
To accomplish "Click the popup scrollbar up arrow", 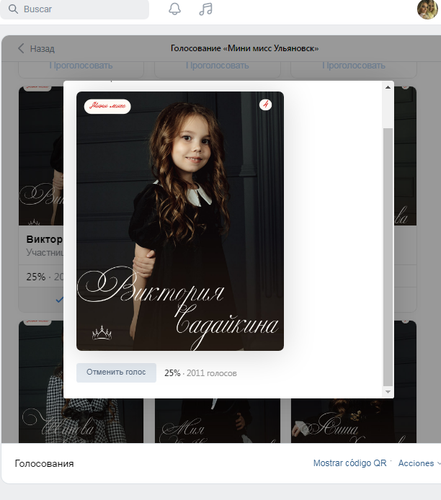I will 388,87.
